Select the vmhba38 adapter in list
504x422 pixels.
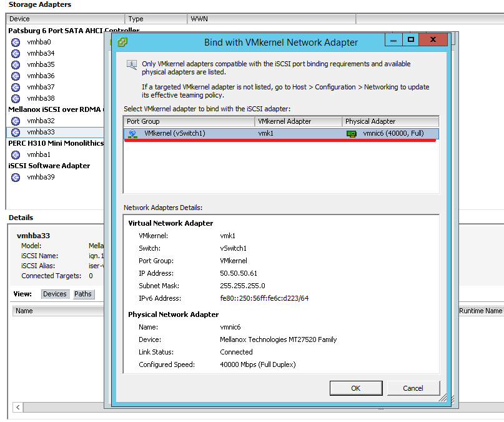tap(41, 99)
